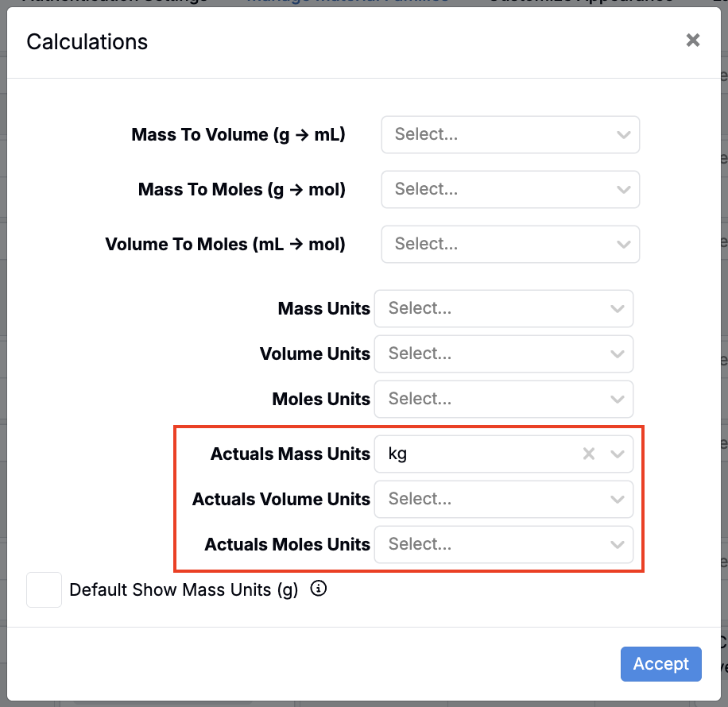Click into the Moles Units select field
The height and width of the screenshot is (707, 728).
tap(485, 399)
